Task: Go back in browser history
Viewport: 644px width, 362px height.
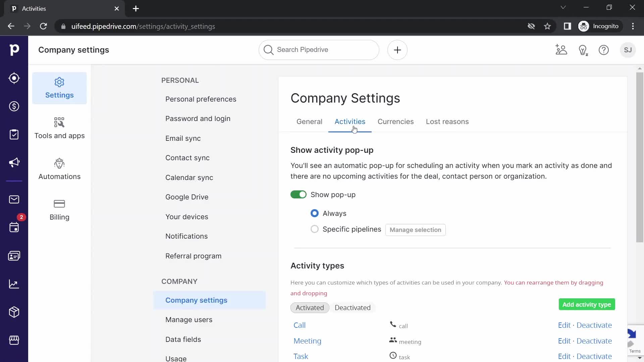Action: pyautogui.click(x=11, y=26)
